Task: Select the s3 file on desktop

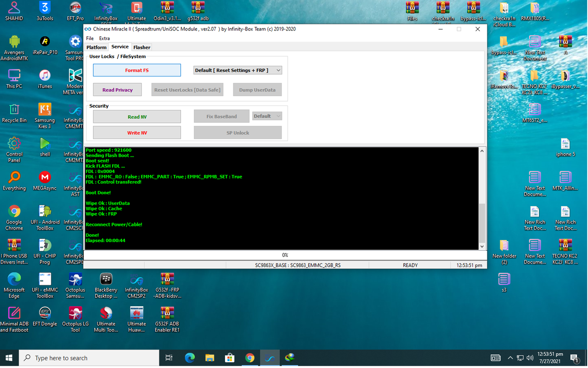Action: [504, 282]
